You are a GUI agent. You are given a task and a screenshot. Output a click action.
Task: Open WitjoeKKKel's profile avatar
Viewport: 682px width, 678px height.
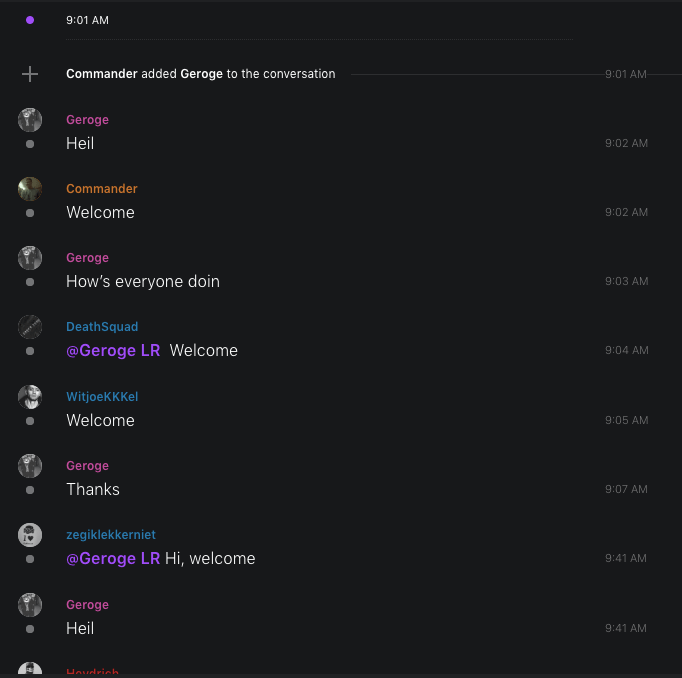30,397
